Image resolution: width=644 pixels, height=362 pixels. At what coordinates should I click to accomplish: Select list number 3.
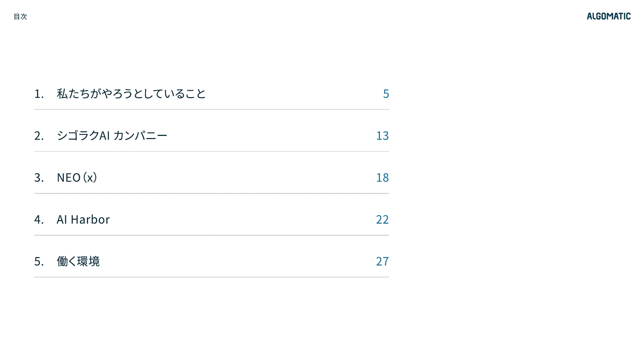click(39, 178)
